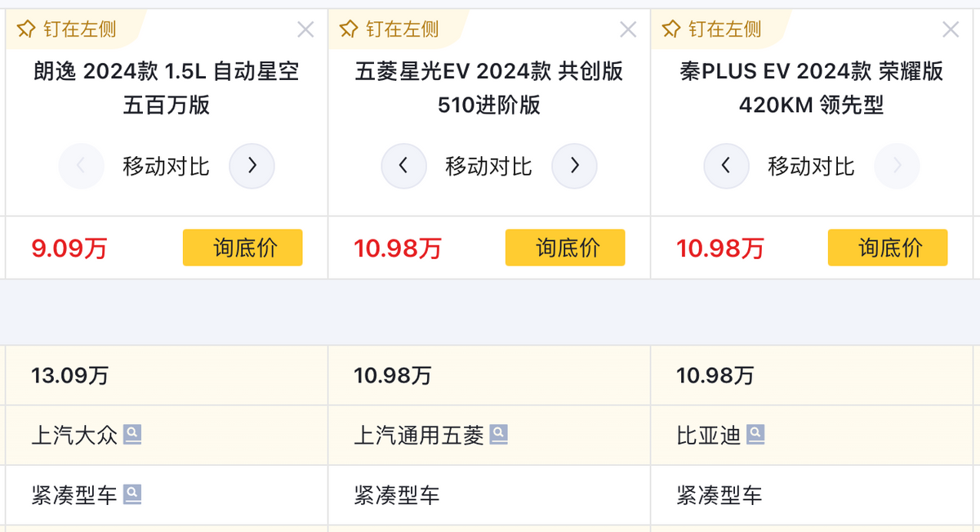Open the 朗逸 2024款 1.5L 自动星空 model title
Image resolution: width=980 pixels, height=532 pixels.
[x=167, y=87]
